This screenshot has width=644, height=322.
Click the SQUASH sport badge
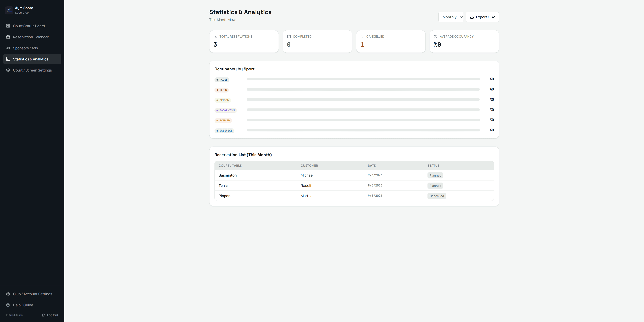click(223, 121)
